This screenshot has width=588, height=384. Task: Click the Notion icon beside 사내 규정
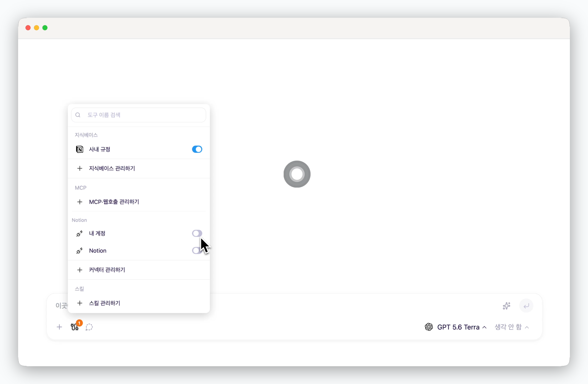coord(80,149)
